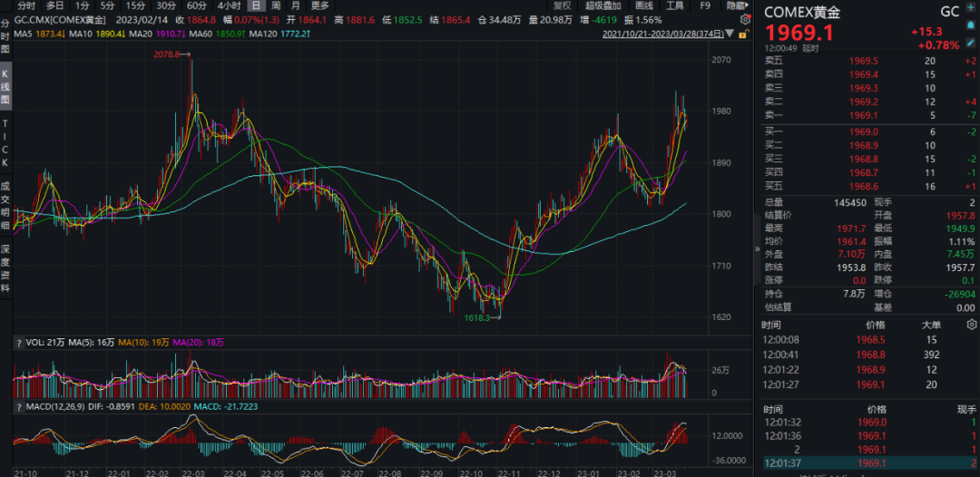The width and height of the screenshot is (980, 477).
Task: Switch chart to the 日 daily period
Action: click(x=256, y=5)
